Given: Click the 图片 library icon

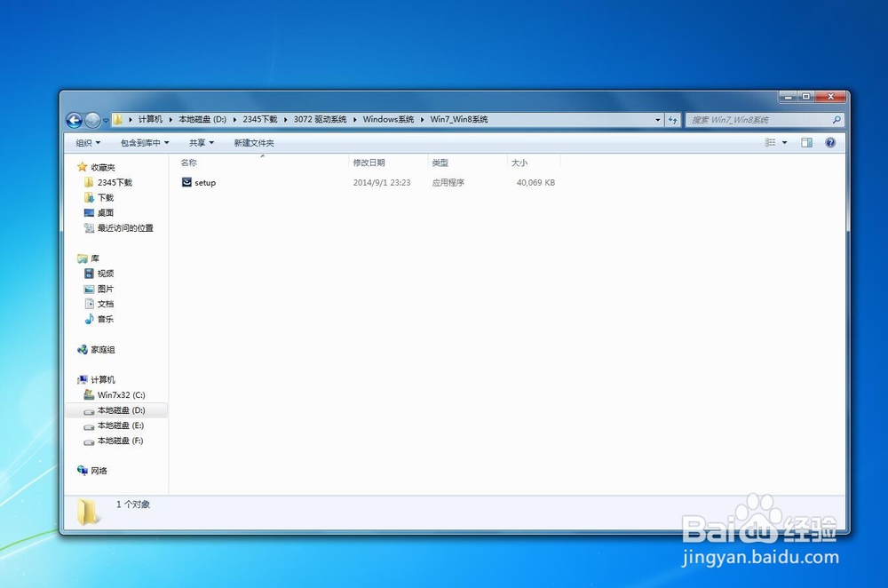Looking at the screenshot, I should pos(89,289).
